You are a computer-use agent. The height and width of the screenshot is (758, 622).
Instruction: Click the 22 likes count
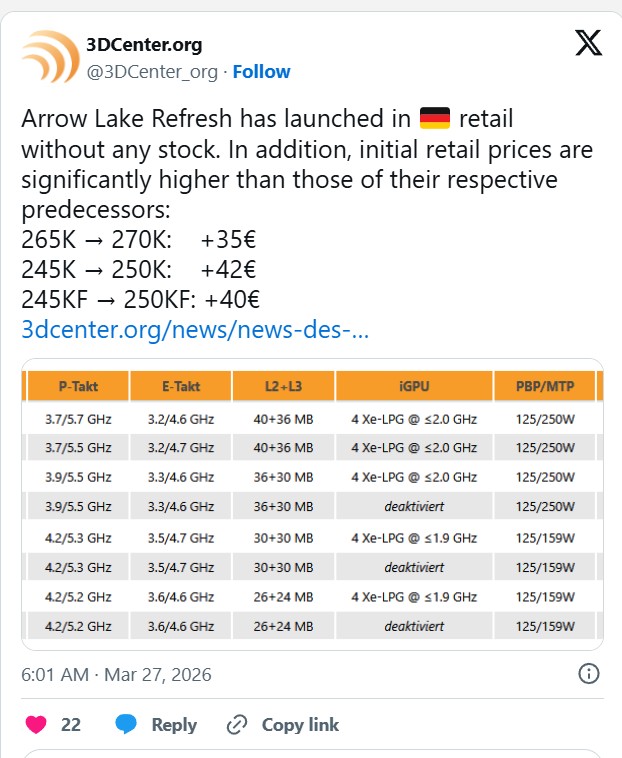pos(70,724)
